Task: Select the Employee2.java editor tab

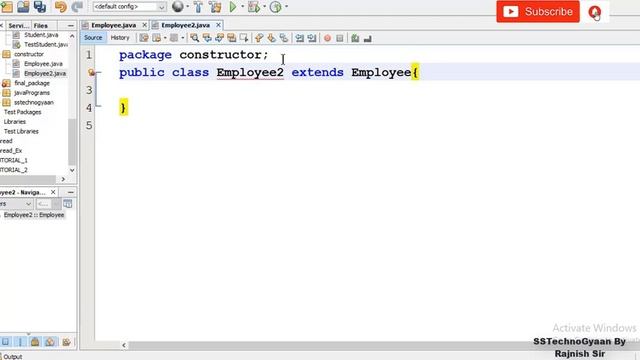Action: coord(185,25)
